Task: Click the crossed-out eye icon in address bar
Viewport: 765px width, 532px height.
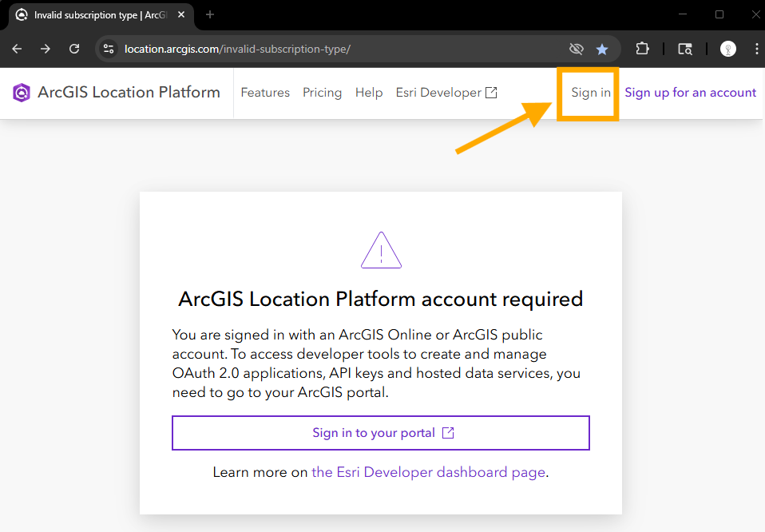Action: (577, 49)
